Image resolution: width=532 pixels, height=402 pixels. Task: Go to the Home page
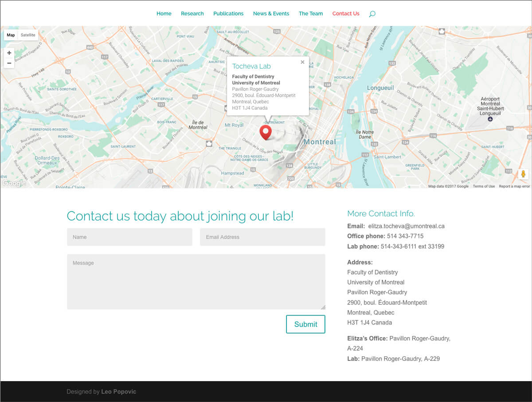(164, 14)
